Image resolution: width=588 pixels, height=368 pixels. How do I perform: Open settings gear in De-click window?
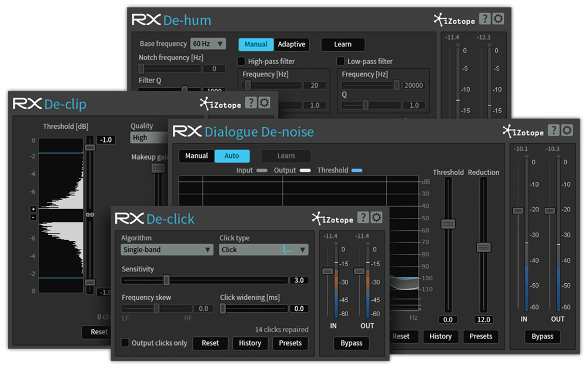(x=376, y=217)
